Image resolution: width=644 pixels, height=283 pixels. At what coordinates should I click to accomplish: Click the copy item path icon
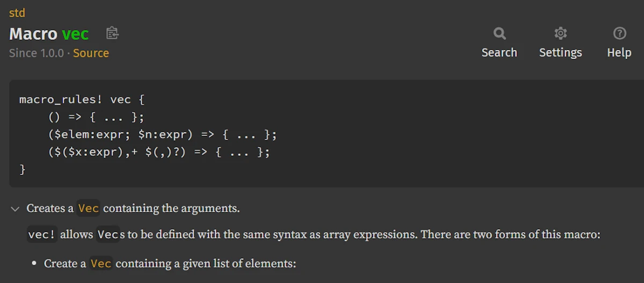[112, 33]
